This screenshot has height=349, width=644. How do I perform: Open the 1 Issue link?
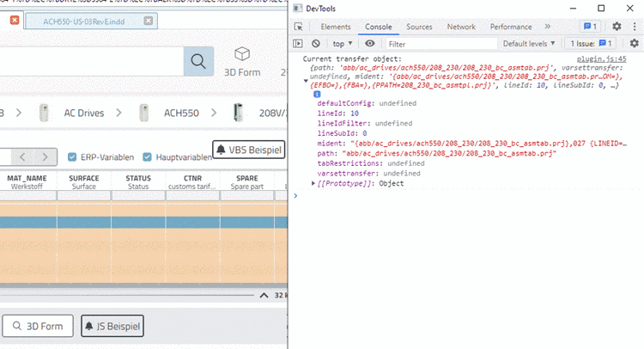click(591, 43)
